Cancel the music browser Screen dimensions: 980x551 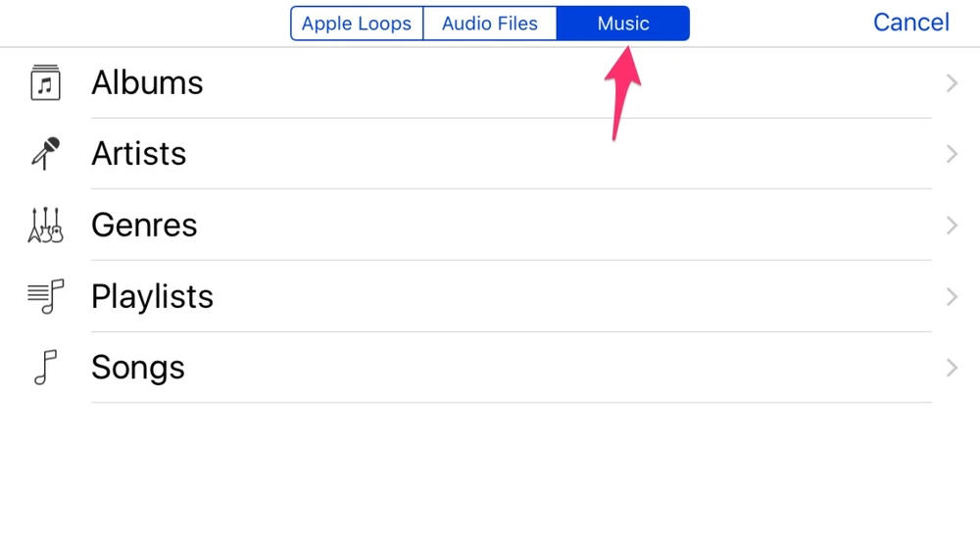[x=910, y=23]
